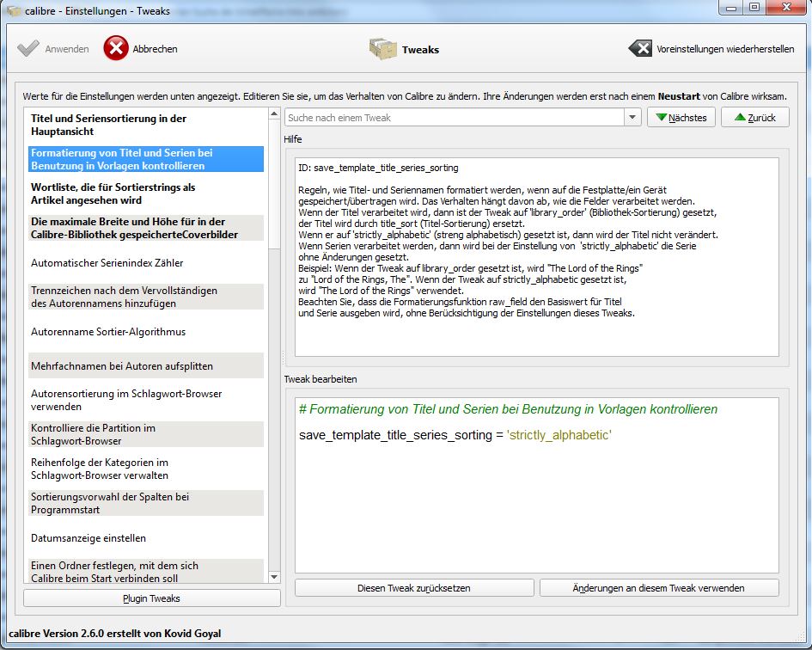Click save_template_title_series_sorting variable in editor
The image size is (812, 650).
pos(395,435)
